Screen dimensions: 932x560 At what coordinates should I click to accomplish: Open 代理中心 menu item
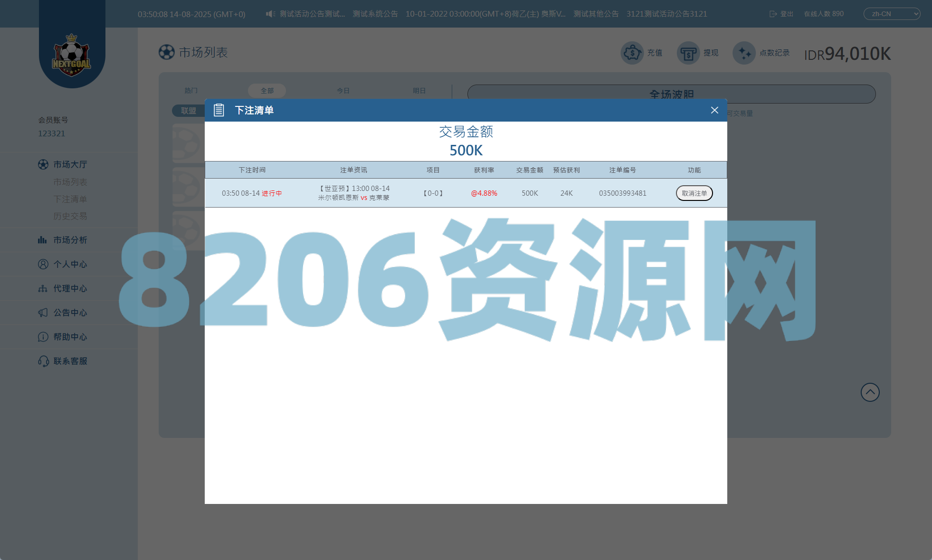[70, 288]
